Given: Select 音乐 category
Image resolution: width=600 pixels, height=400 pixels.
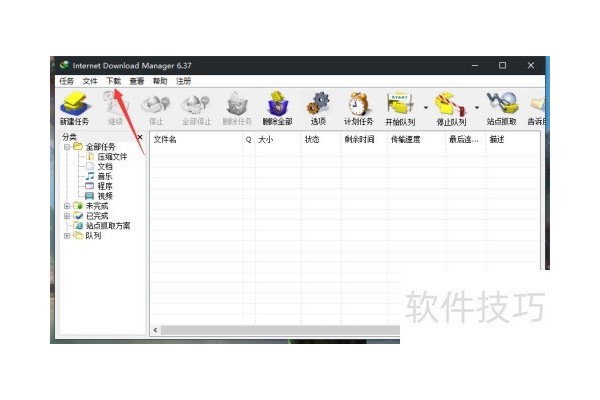Looking at the screenshot, I should pos(99,176).
